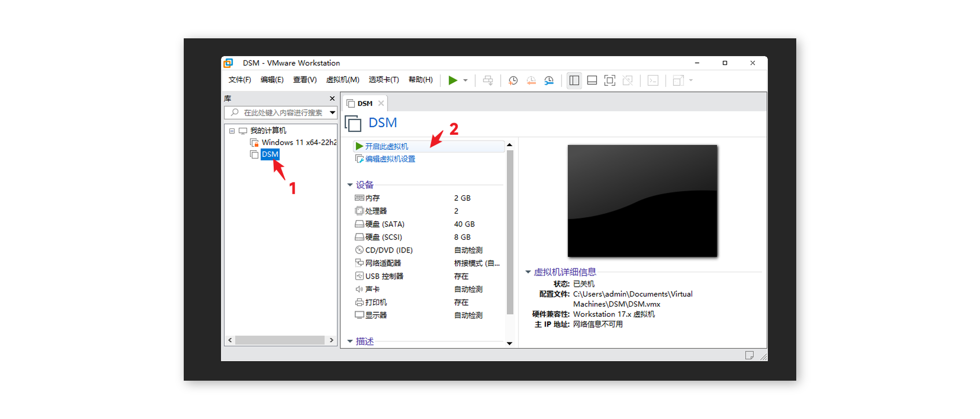This screenshot has width=980, height=419.
Task: Open the 硬盘 (SATA) device entry
Action: [x=385, y=224]
